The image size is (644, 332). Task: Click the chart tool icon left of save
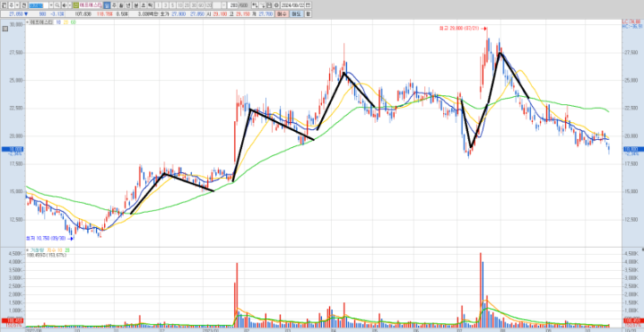(x=262, y=5)
